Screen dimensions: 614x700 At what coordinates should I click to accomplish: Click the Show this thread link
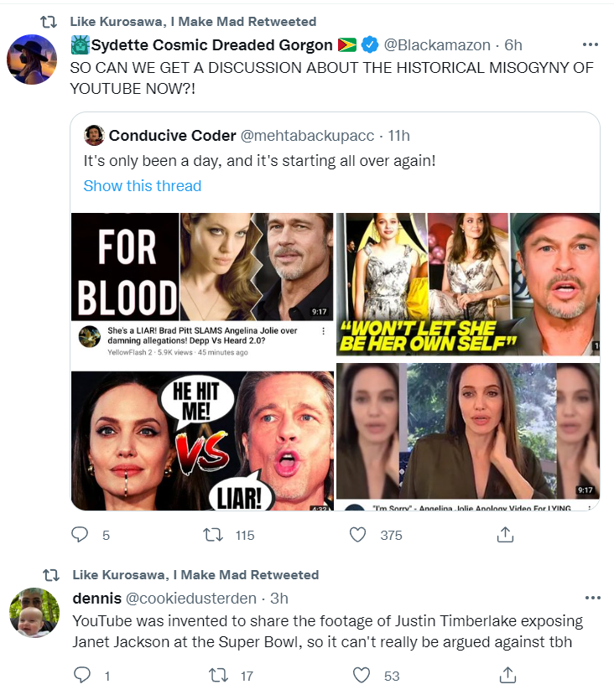143,185
